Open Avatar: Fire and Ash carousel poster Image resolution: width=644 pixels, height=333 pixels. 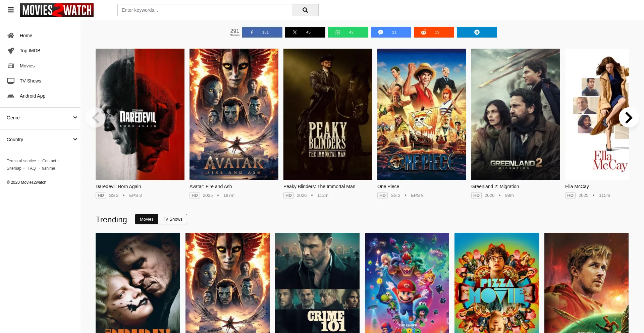pyautogui.click(x=234, y=114)
